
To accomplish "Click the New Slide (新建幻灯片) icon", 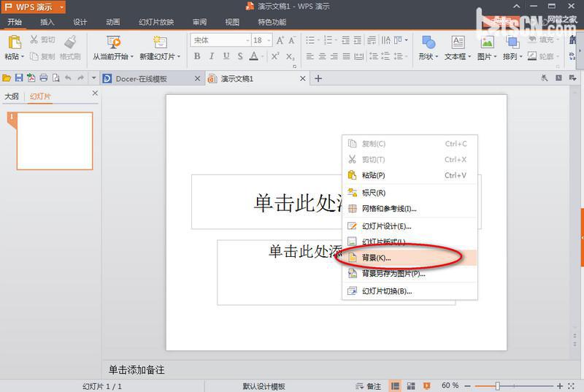I will (x=160, y=42).
